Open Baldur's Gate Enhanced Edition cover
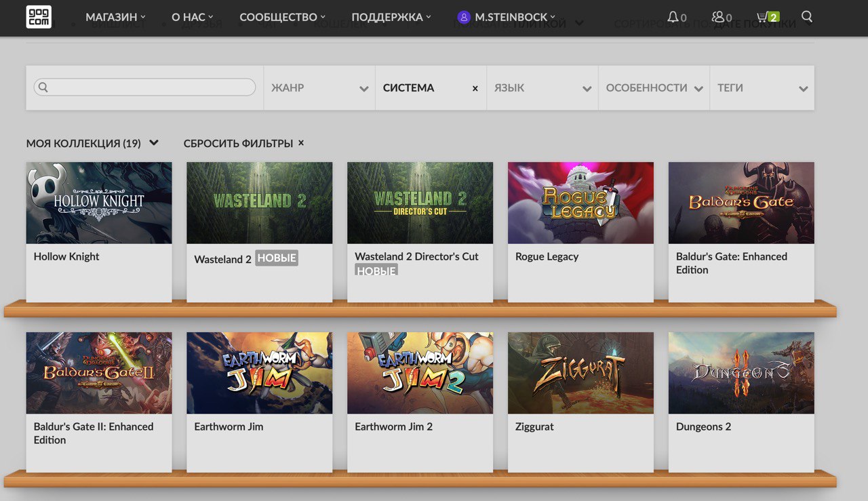Screen dimensions: 868x501 click(x=742, y=203)
